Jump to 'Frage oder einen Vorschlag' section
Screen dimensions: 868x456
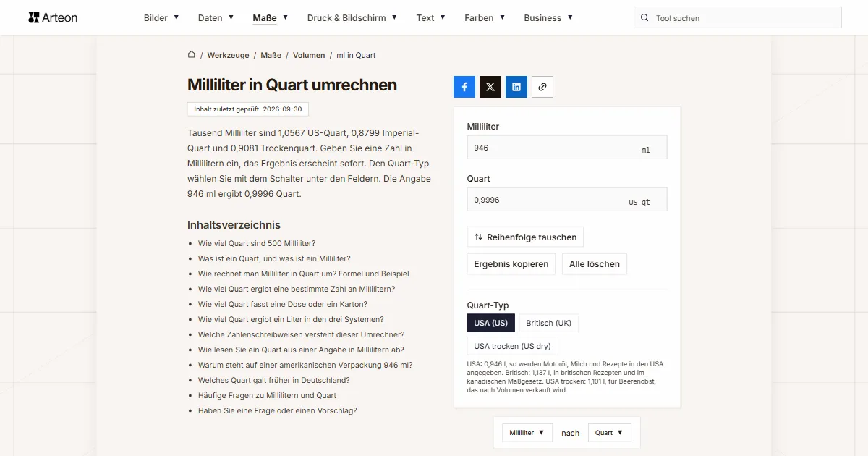pyautogui.click(x=278, y=410)
